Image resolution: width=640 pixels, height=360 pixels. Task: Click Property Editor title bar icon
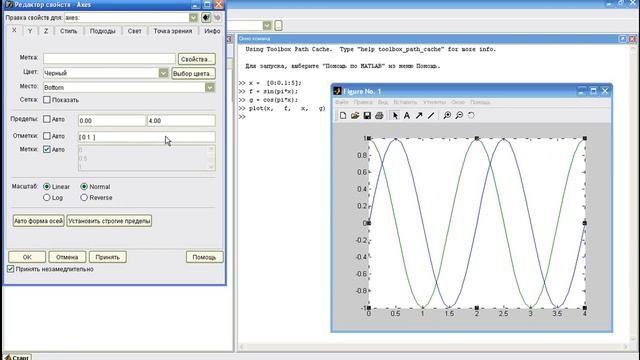(x=9, y=4)
